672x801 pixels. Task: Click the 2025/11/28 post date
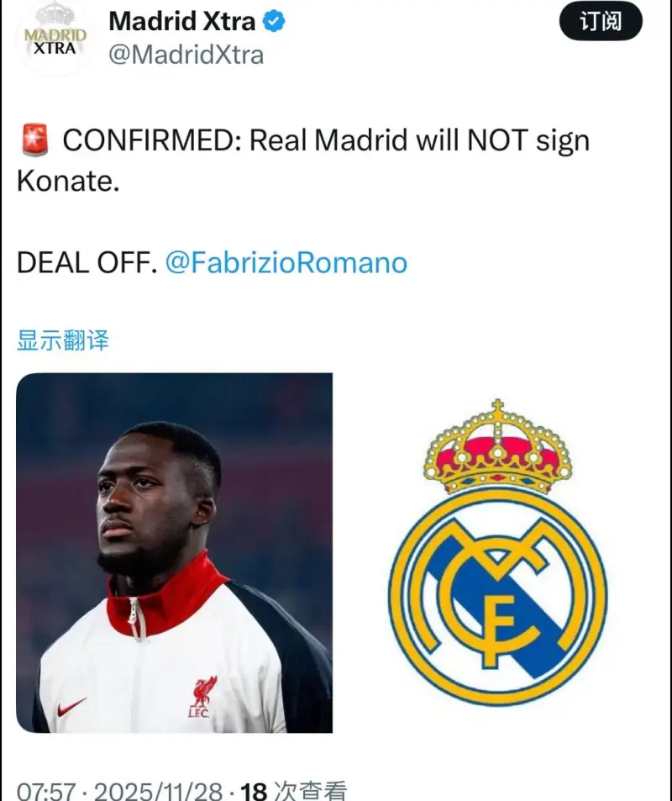[x=158, y=791]
